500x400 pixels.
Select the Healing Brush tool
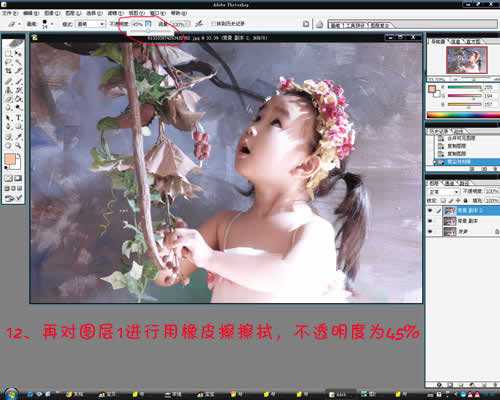(9, 81)
